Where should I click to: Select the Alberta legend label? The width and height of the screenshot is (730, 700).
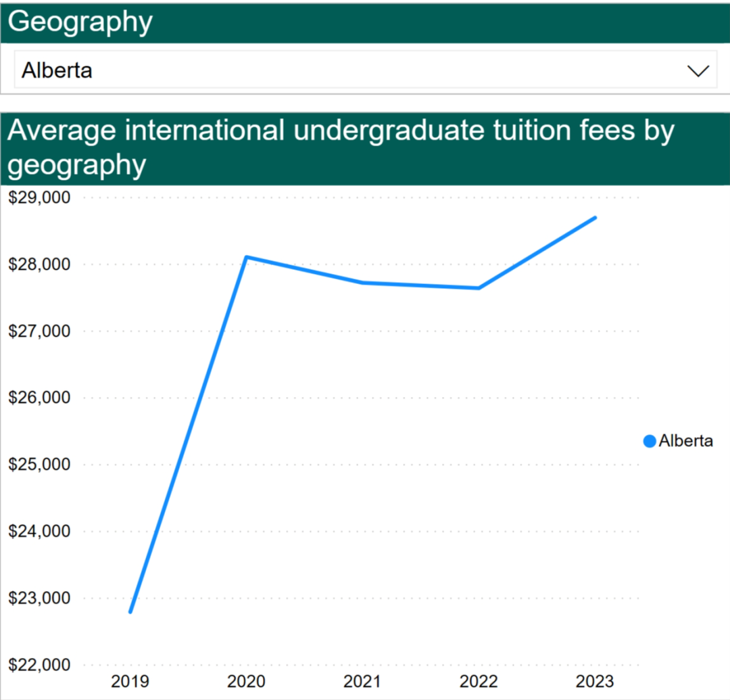(685, 440)
